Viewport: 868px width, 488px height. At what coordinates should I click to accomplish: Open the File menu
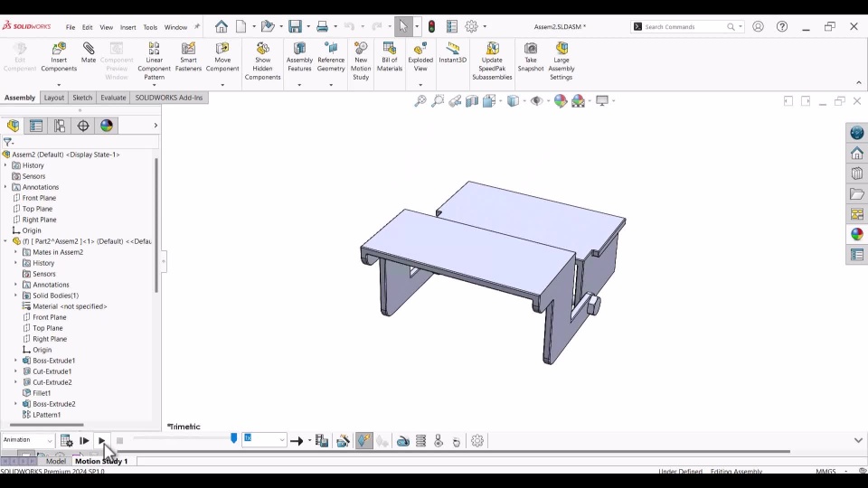(71, 27)
